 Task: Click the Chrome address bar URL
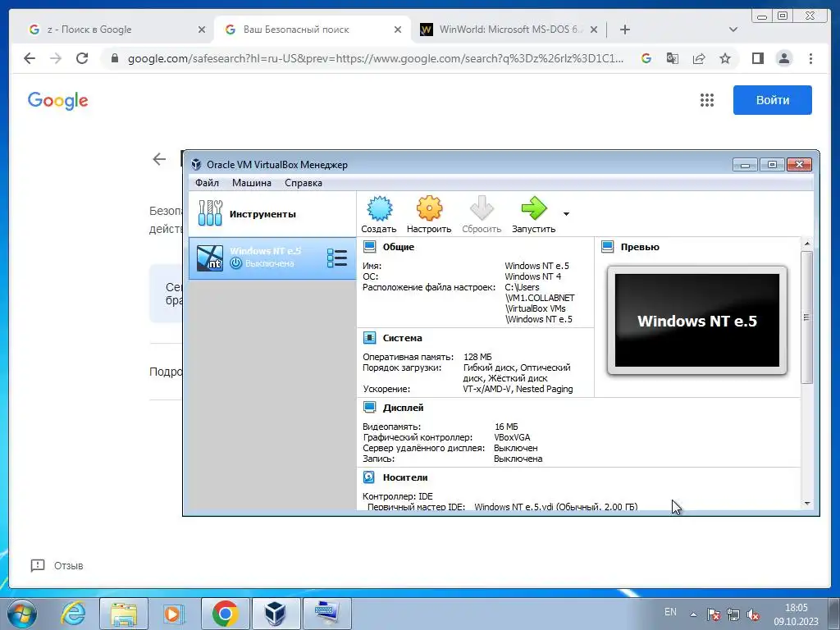[375, 58]
